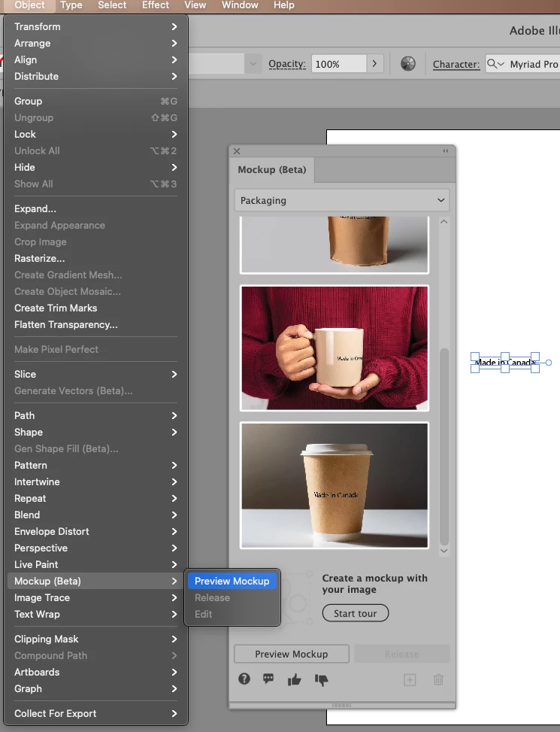Open the Text Wrap menu entry
The height and width of the screenshot is (732, 560).
(95, 615)
